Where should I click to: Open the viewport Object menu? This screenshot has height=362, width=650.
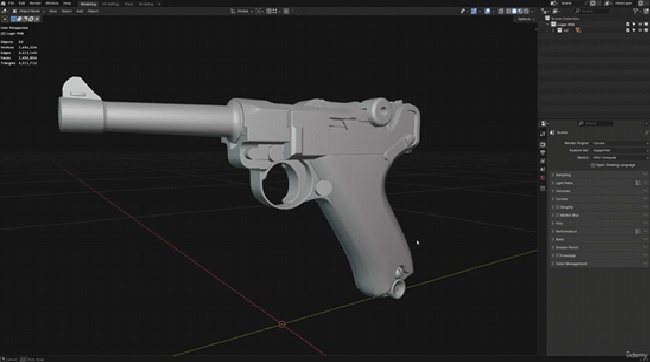(x=93, y=11)
